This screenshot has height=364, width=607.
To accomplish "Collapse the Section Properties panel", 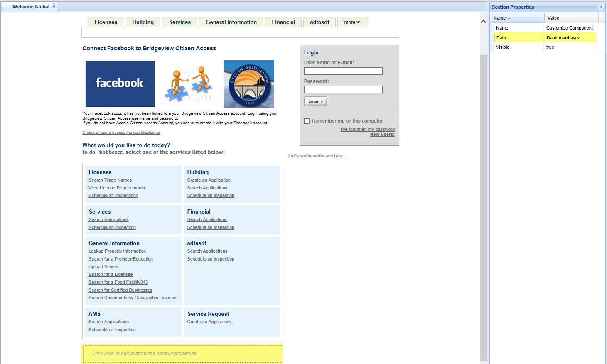I will coord(601,7).
